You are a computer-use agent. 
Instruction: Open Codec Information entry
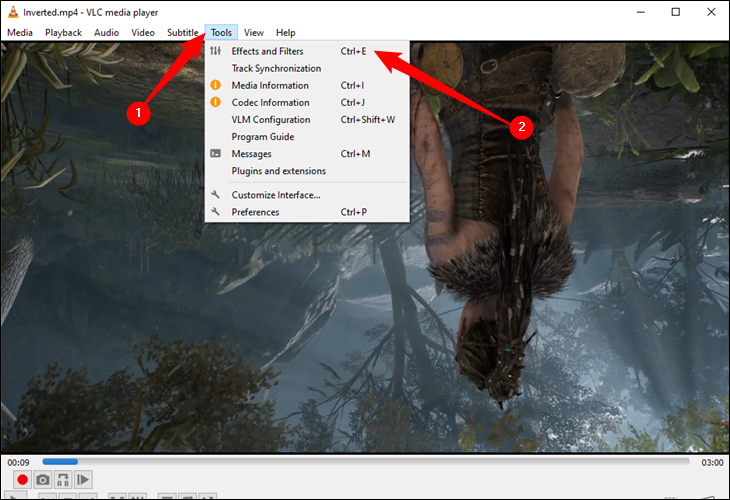(x=270, y=103)
